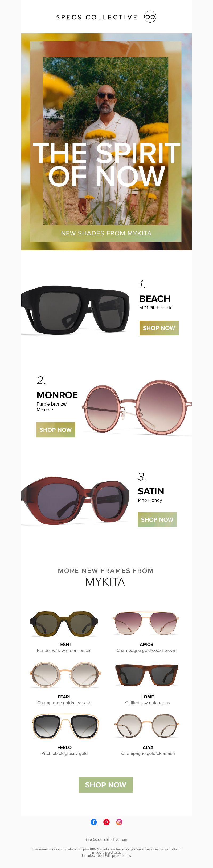Shop now for Beach MD1 Pitch black
Image resolution: width=213 pixels, height=868 pixels.
(159, 328)
